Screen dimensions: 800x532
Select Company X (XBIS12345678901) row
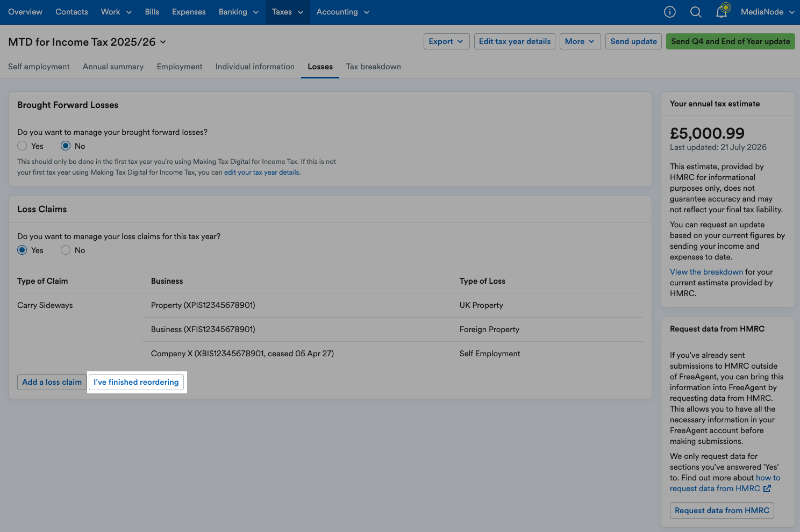tap(392, 354)
